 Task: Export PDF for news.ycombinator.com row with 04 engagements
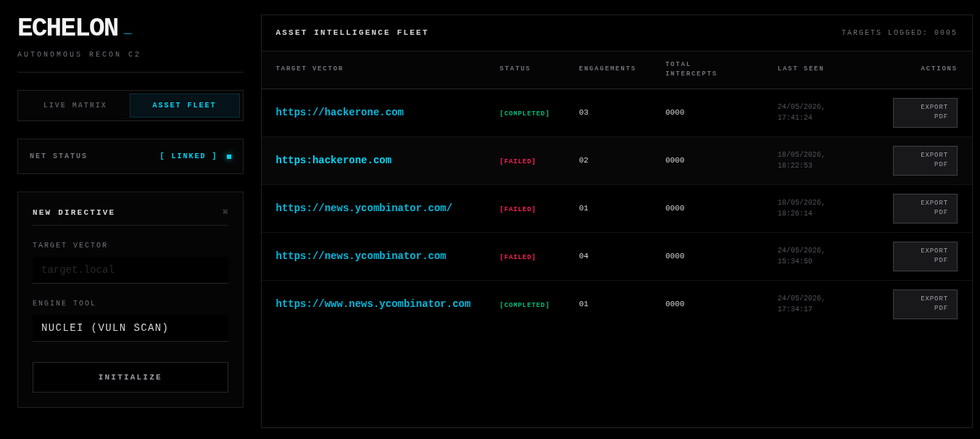925,256
